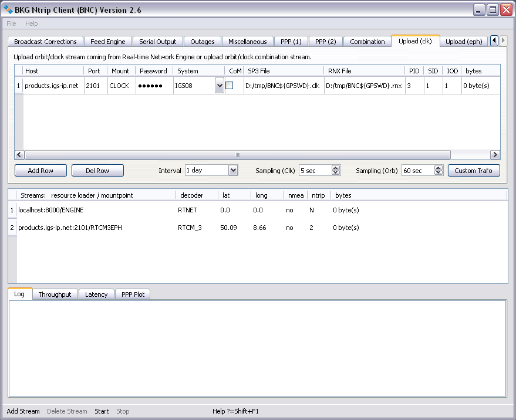The width and height of the screenshot is (516, 420).
Task: Open the Help menu
Action: pyautogui.click(x=32, y=23)
